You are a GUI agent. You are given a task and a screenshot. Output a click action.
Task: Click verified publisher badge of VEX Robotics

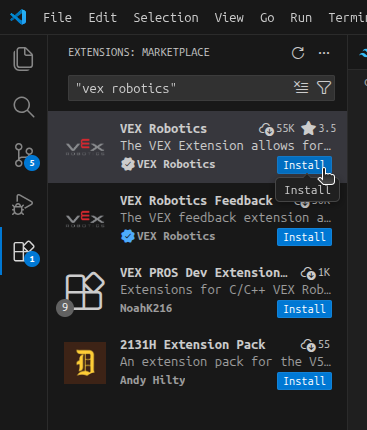(x=127, y=164)
